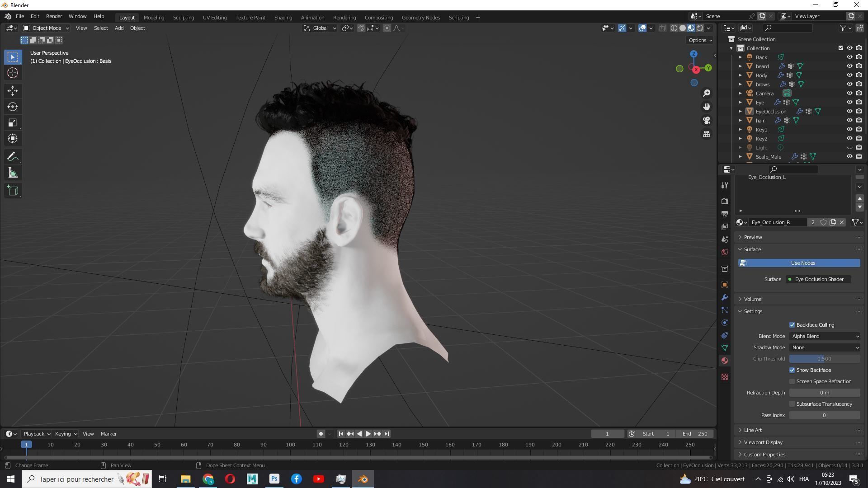The width and height of the screenshot is (868, 488).
Task: Select the Add Cube tool
Action: pos(13,191)
